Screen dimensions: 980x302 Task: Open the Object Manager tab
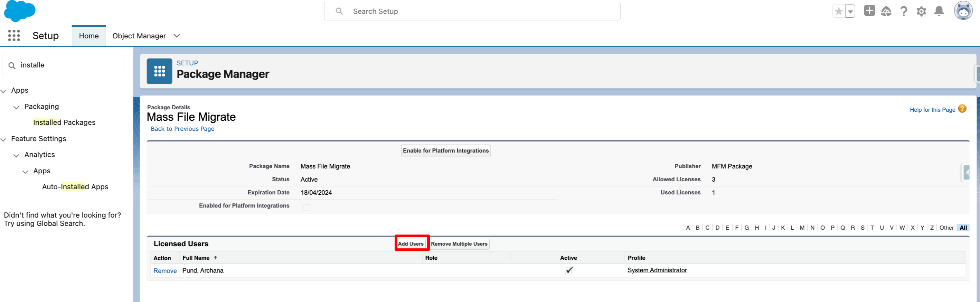[x=139, y=36]
